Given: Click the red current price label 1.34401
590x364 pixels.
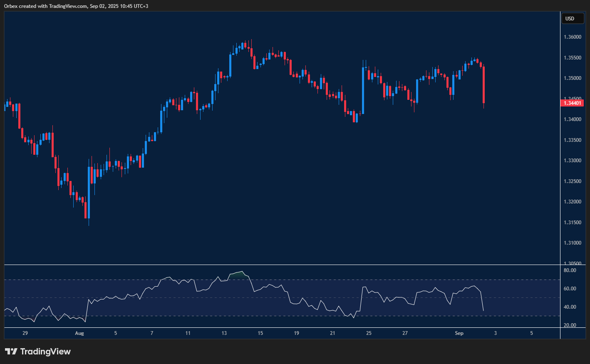Looking at the screenshot, I should tap(572, 103).
